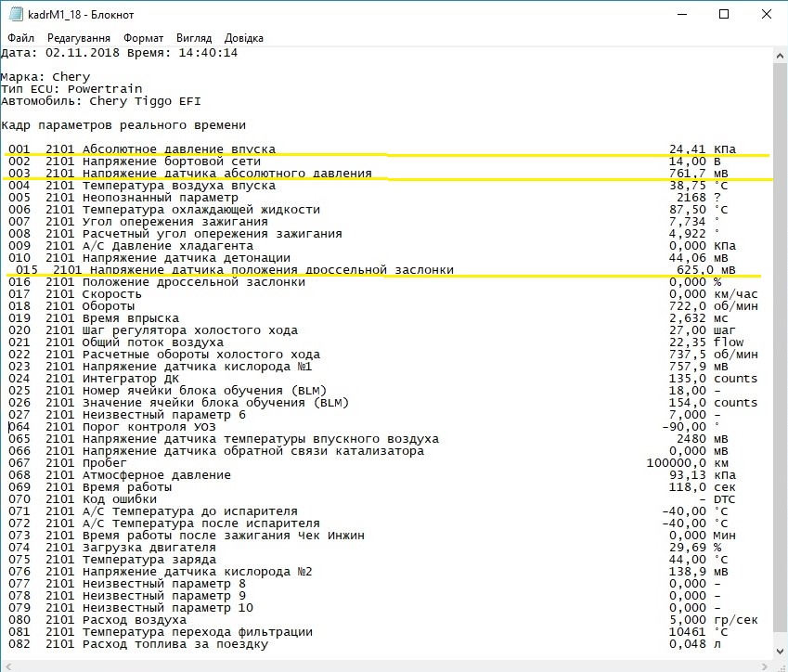This screenshot has width=788, height=672.
Task: Click 'Неизвестный параметр 8' row
Action: coord(365,584)
